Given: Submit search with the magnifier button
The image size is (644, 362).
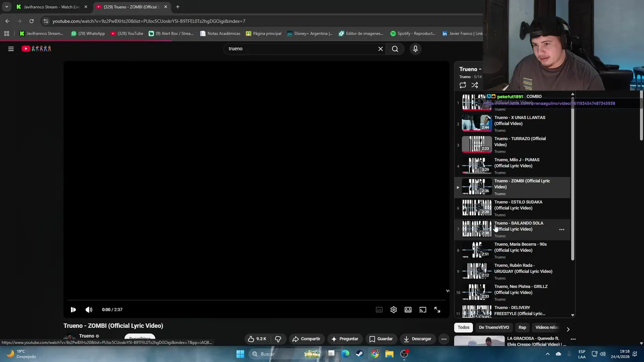Looking at the screenshot, I should pyautogui.click(x=395, y=49).
